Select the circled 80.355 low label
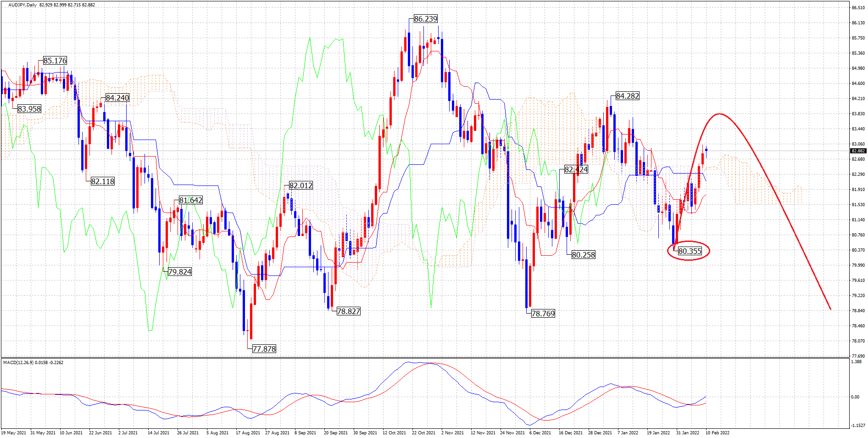This screenshot has height=438, width=868. (x=690, y=251)
